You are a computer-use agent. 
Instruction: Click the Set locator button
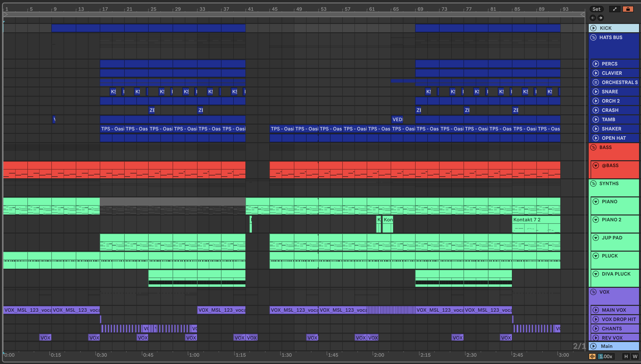click(x=596, y=9)
